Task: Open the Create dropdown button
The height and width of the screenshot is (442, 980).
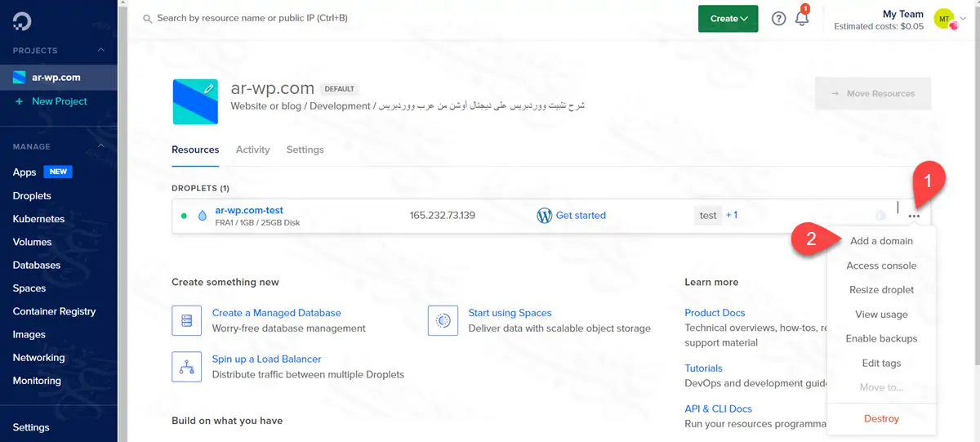Action: point(728,19)
